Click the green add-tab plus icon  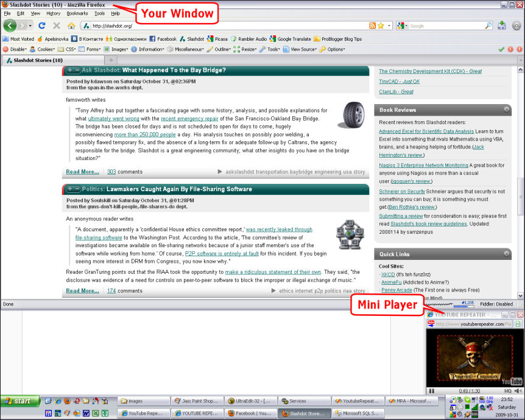pyautogui.click(x=110, y=60)
